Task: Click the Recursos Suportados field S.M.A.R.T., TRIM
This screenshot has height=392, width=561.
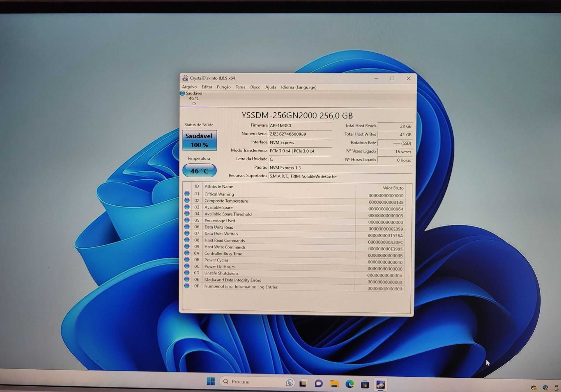Action: (x=341, y=176)
